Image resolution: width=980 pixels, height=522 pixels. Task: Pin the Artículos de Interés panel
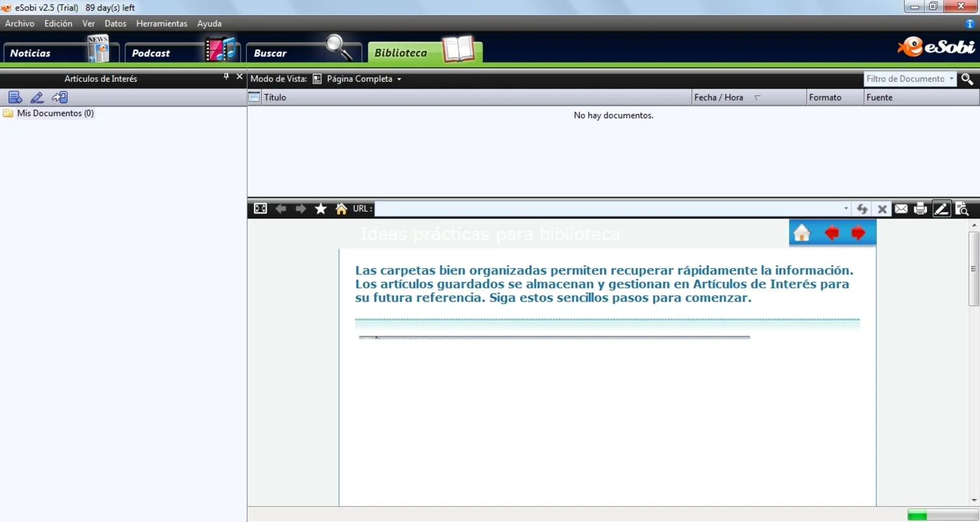[x=227, y=77]
